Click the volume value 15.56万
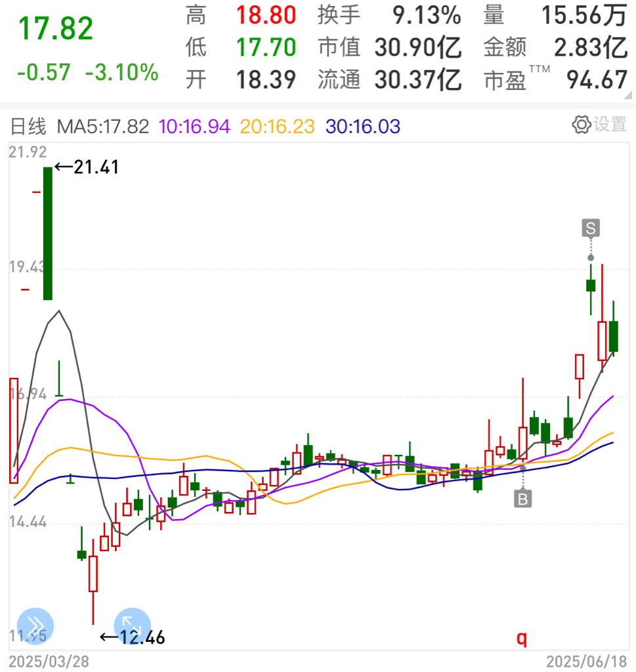636x672 pixels. pyautogui.click(x=585, y=15)
